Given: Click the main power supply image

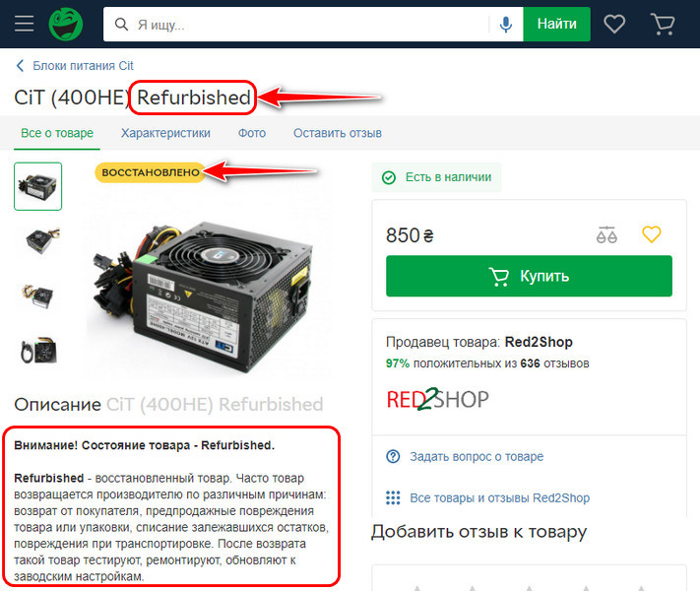Looking at the screenshot, I should (203, 296).
